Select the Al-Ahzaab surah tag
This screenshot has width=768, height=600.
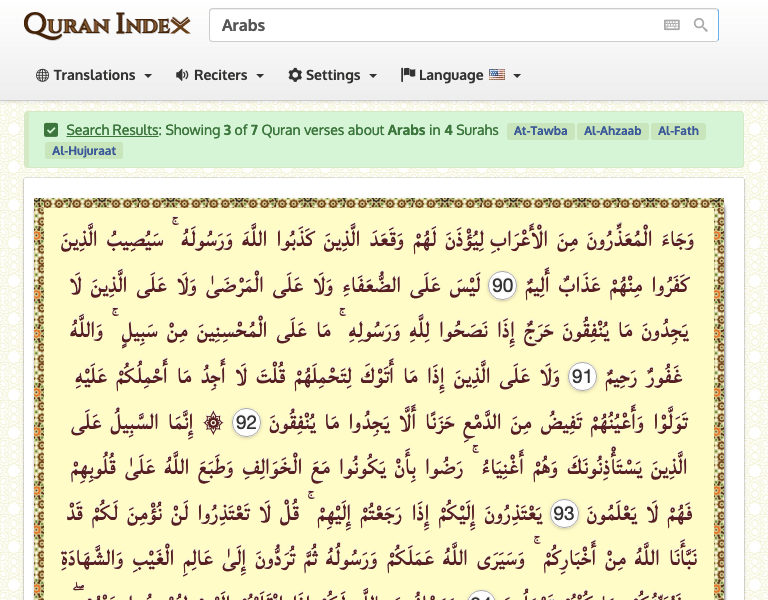(612, 131)
